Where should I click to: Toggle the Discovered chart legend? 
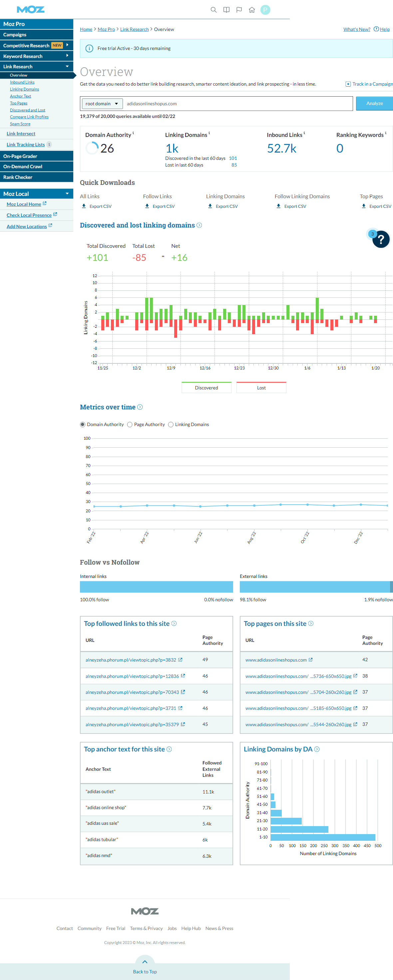(x=206, y=387)
